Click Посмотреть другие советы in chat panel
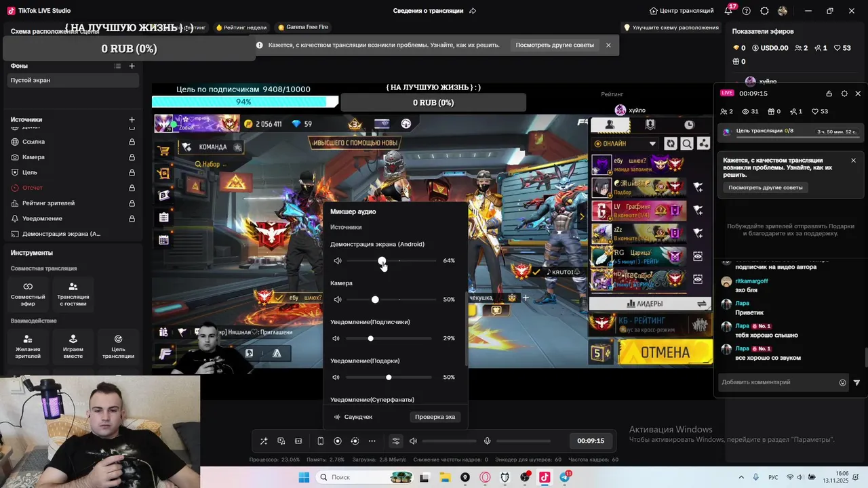Screen dimensions: 868x488 point(766,188)
